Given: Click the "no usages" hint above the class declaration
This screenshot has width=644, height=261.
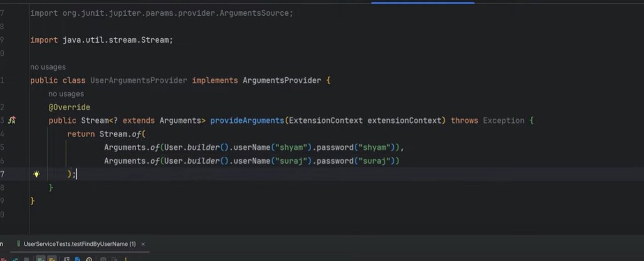Looking at the screenshot, I should (x=48, y=67).
